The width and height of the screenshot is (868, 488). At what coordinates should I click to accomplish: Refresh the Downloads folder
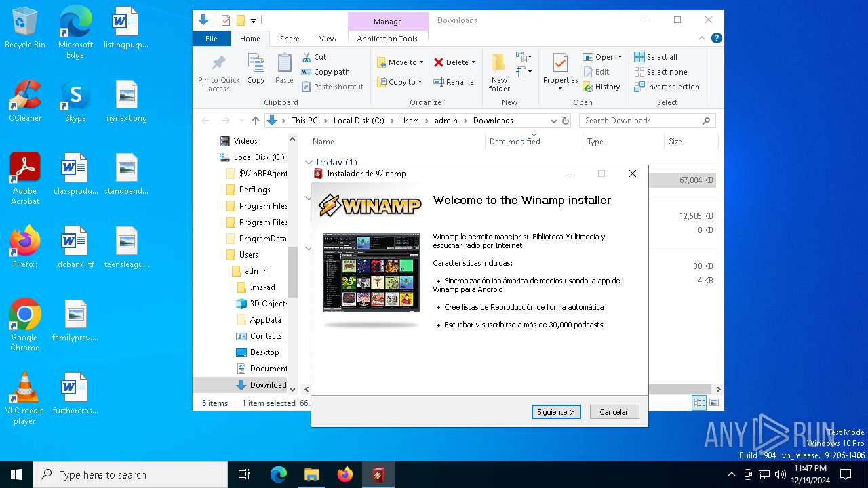(x=566, y=121)
